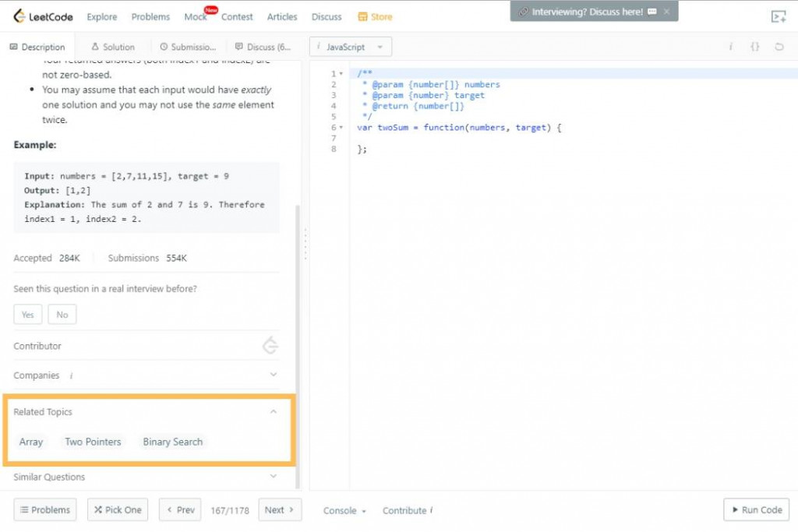This screenshot has width=798, height=532.
Task: Click the 'Accepted 284K' statistic
Action: [x=47, y=258]
